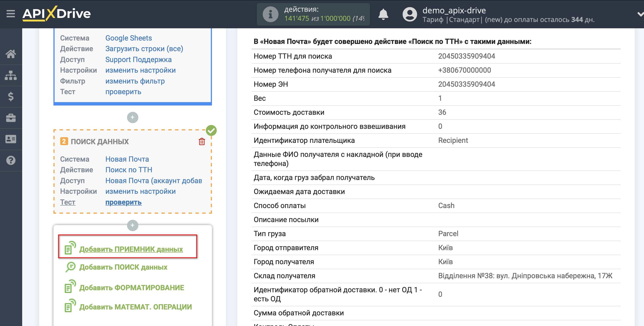
Task: Open the Google Sheets system link
Action: coord(128,38)
